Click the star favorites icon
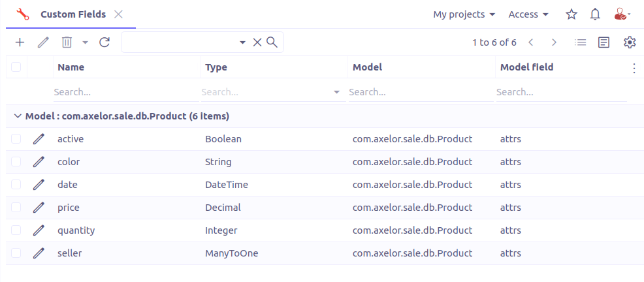The image size is (644, 282). click(572, 14)
